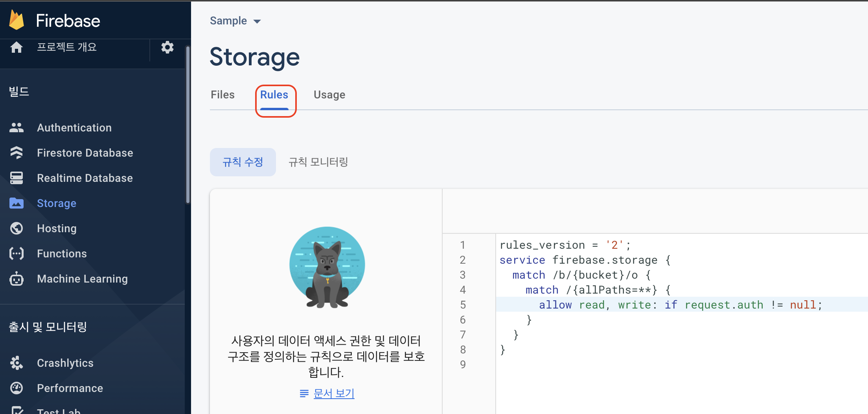Click the 출시 및 모니터링 section heading
The image size is (868, 414).
point(48,327)
